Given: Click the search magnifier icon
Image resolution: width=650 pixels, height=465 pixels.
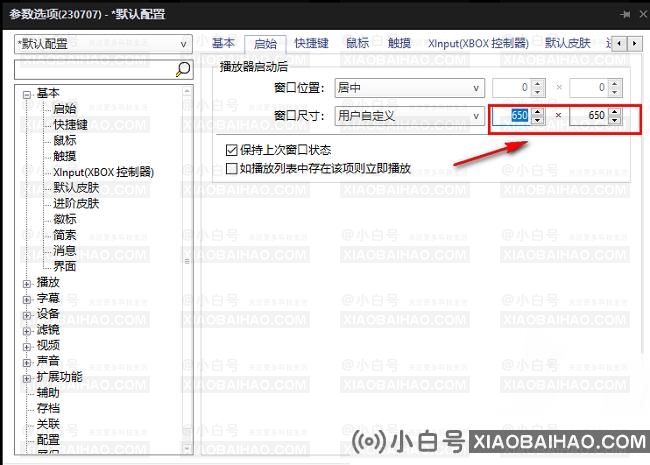Looking at the screenshot, I should [183, 69].
